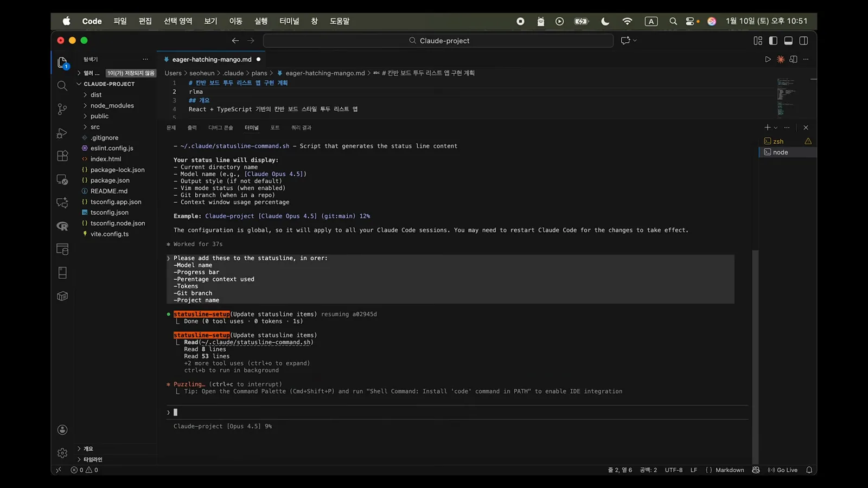Open the 파일 menu in menu bar
The height and width of the screenshot is (488, 868).
(120, 21)
